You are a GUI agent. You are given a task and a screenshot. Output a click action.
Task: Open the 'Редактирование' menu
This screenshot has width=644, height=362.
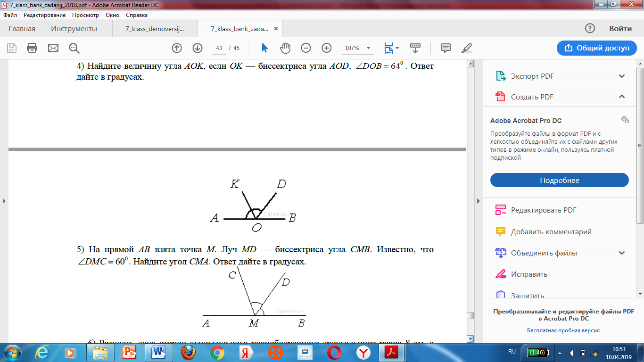pos(44,15)
